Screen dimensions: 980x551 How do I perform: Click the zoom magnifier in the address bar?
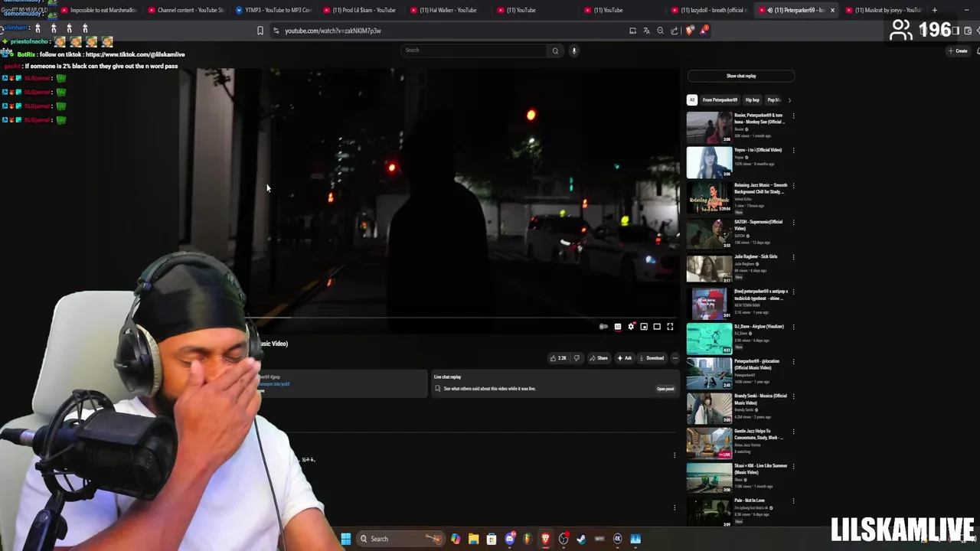[x=660, y=31]
